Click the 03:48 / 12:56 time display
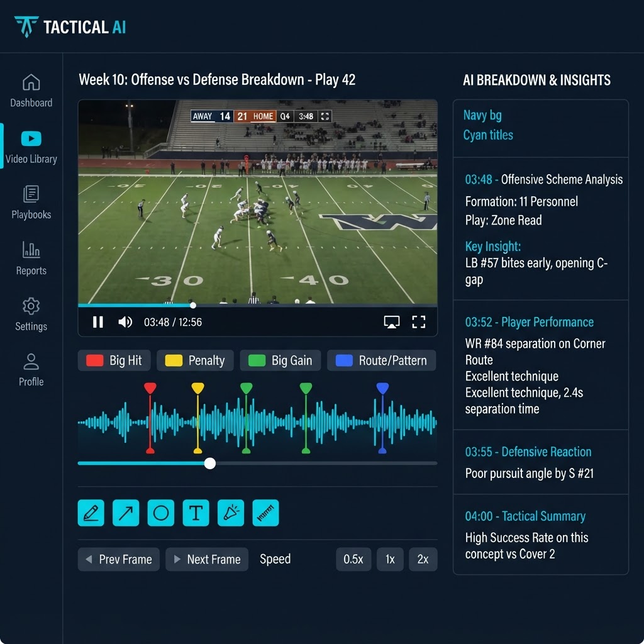Viewport: 644px width, 644px height. coord(173,322)
